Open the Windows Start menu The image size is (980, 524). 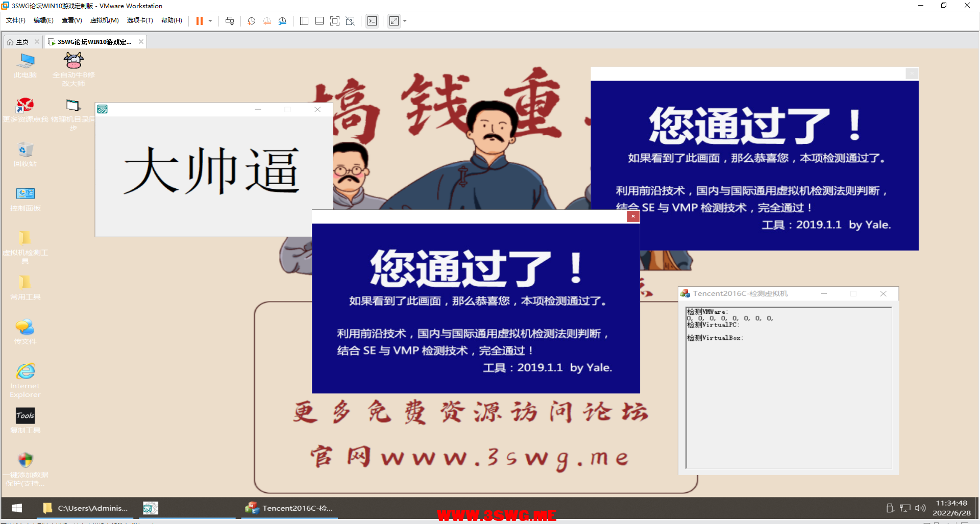[x=16, y=508]
